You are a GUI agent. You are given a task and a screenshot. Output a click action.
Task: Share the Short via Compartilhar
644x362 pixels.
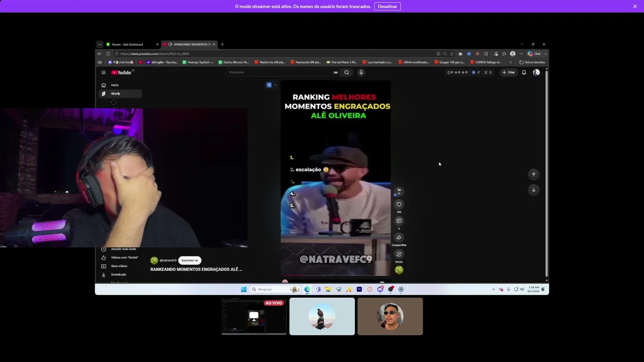tap(399, 238)
